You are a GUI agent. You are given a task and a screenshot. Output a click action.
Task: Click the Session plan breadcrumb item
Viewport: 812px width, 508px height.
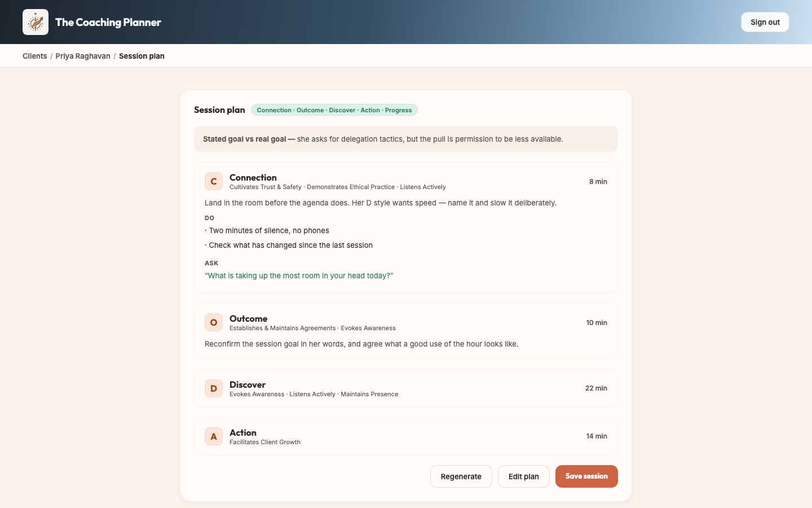pos(142,56)
